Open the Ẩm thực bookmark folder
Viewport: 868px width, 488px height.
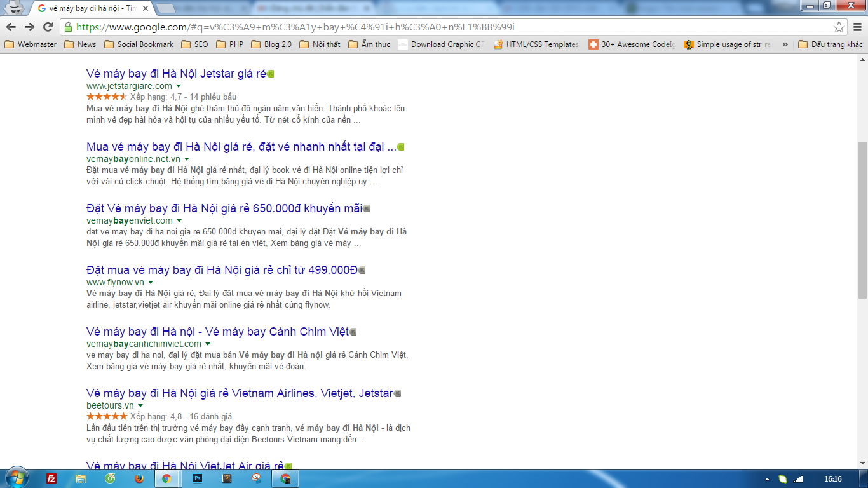369,44
